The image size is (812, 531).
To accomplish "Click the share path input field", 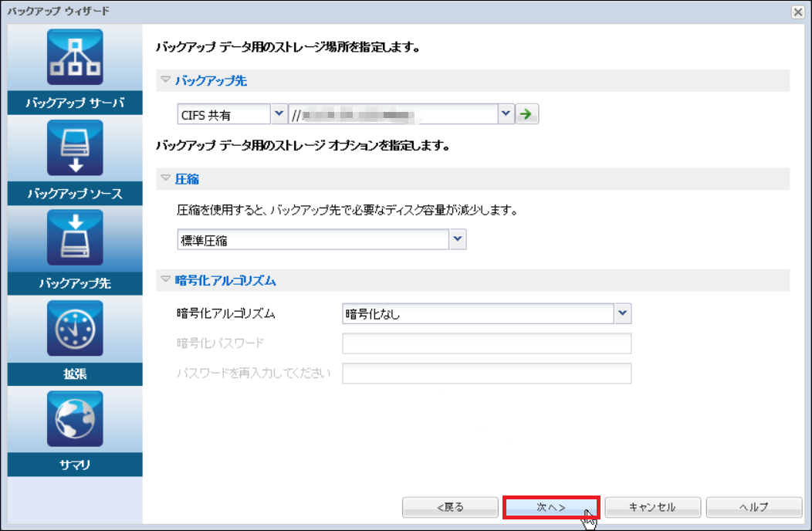I will tap(394, 114).
